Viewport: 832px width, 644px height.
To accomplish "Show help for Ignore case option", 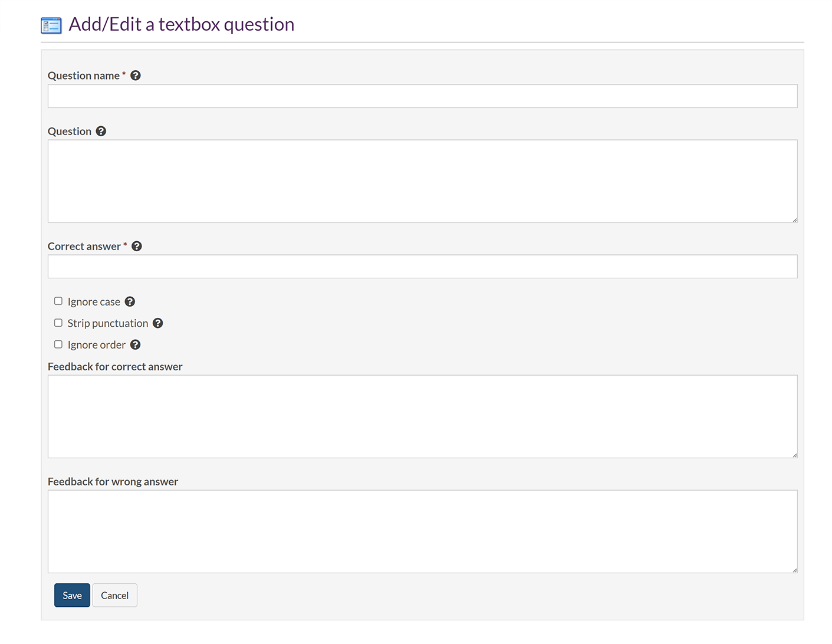I will (130, 301).
